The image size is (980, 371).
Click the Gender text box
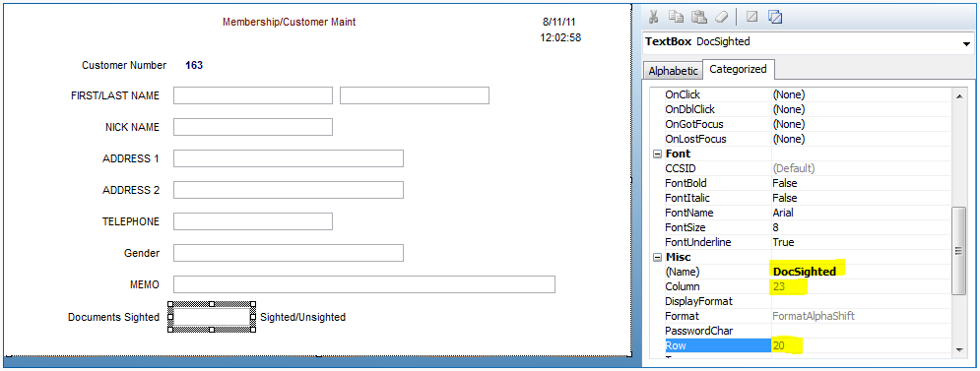(x=289, y=253)
